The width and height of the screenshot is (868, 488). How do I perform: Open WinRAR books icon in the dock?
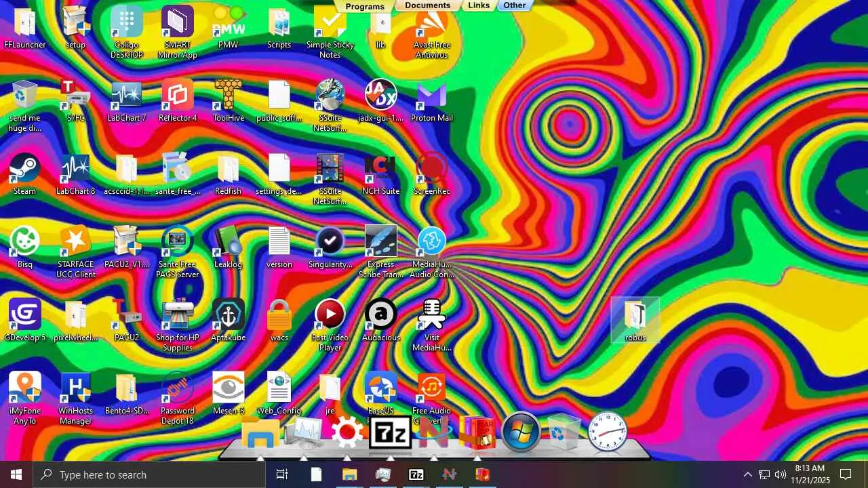(477, 432)
